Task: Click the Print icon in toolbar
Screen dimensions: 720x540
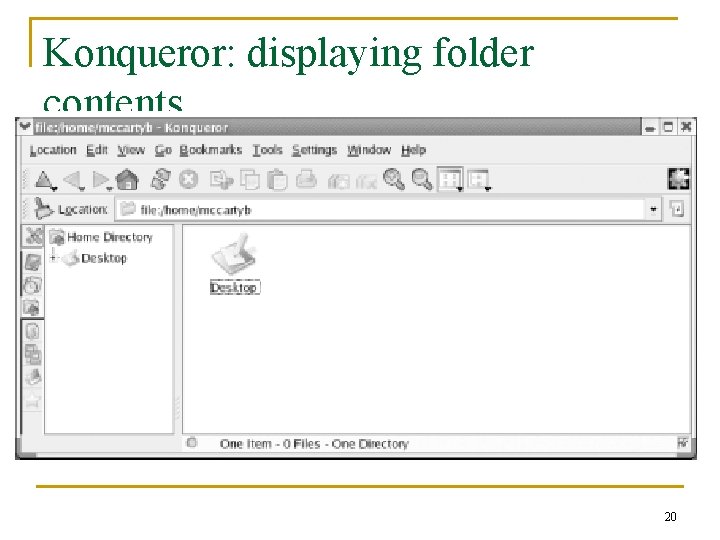Action: [306, 180]
